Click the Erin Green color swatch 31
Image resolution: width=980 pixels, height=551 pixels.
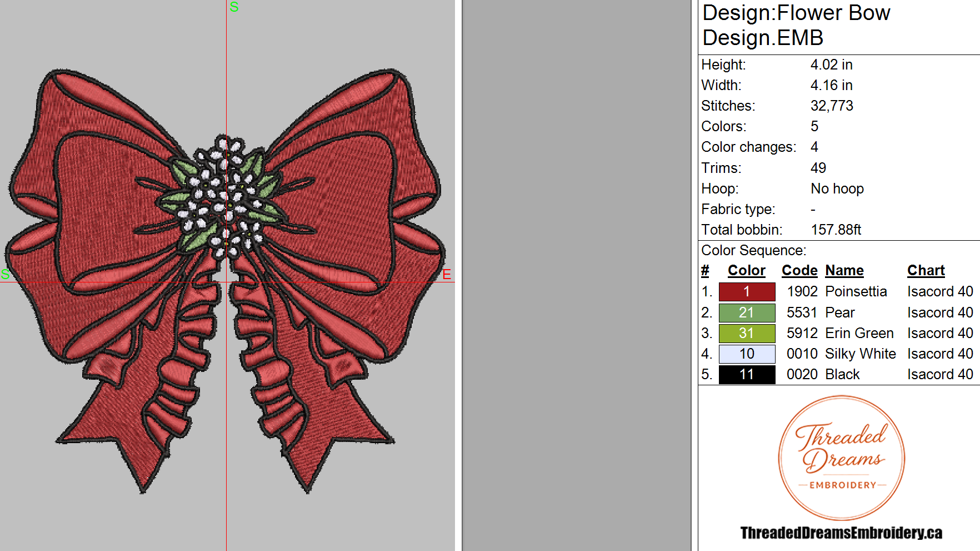747,333
